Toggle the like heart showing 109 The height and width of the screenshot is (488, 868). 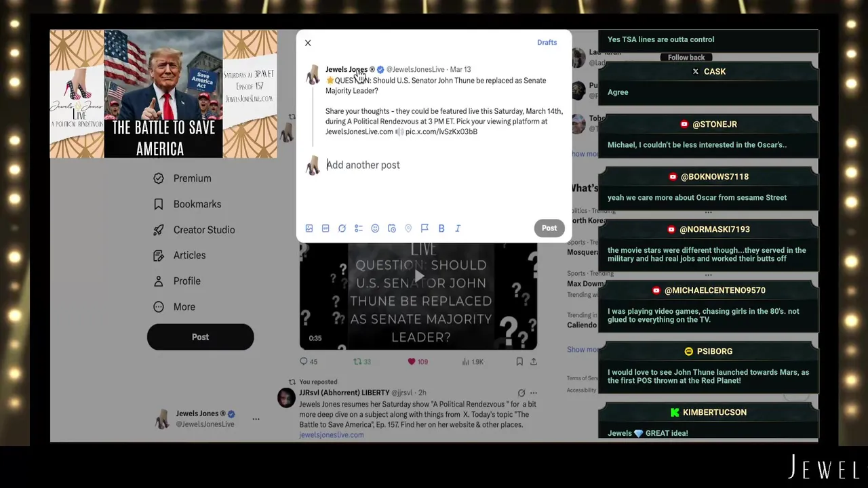(x=417, y=362)
